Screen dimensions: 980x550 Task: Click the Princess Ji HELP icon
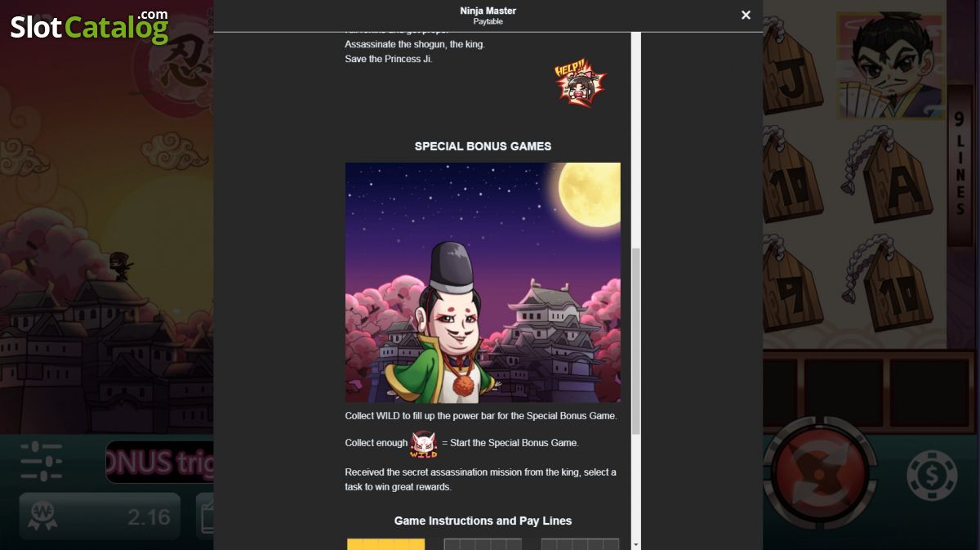580,84
